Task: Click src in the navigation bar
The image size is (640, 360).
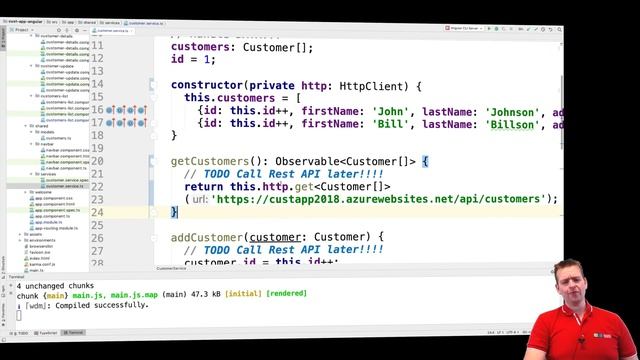Action: coord(52,22)
